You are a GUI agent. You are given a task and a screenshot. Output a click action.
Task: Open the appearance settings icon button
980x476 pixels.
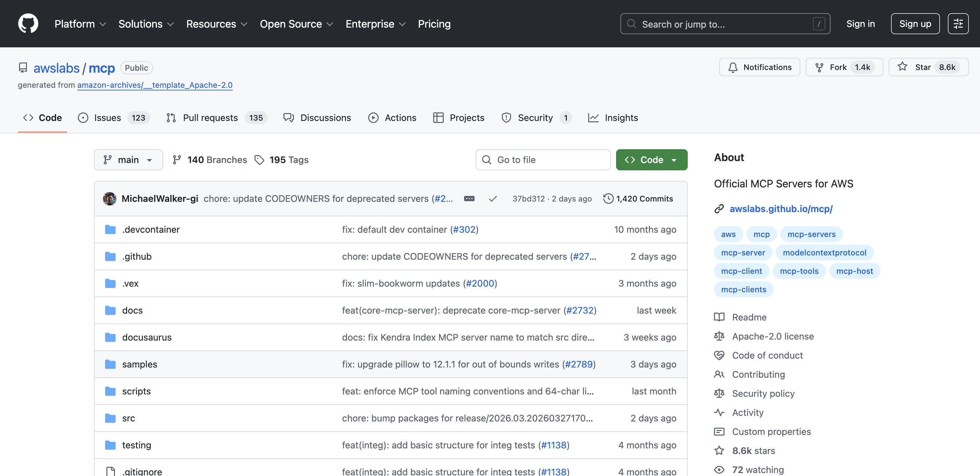tap(958, 24)
